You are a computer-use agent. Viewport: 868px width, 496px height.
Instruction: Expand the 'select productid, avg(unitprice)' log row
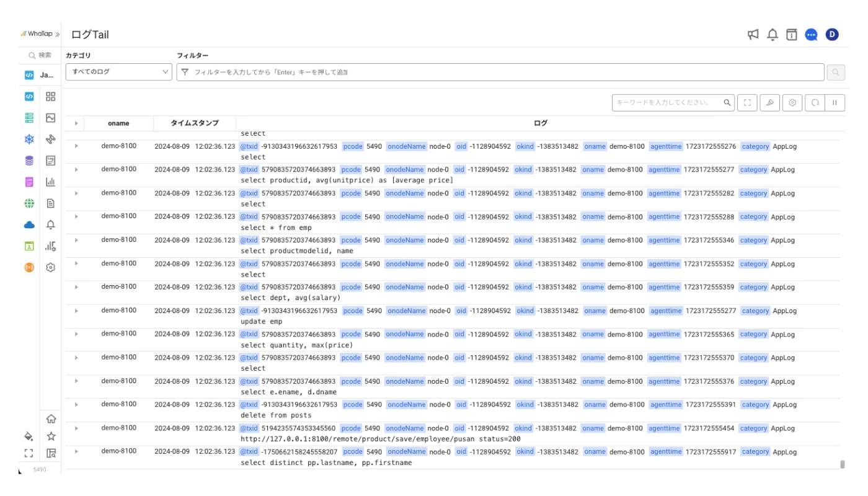[x=76, y=170]
